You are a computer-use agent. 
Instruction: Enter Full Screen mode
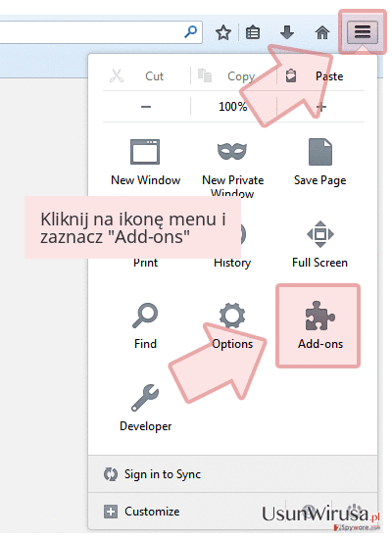point(319,245)
